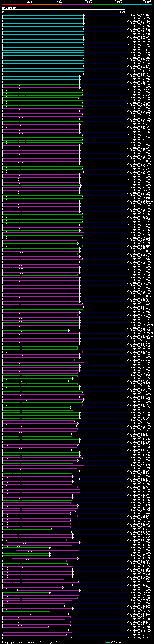Click the UniRef100_C5YIJ9 label
The image size is (154, 644).
[138, 42]
